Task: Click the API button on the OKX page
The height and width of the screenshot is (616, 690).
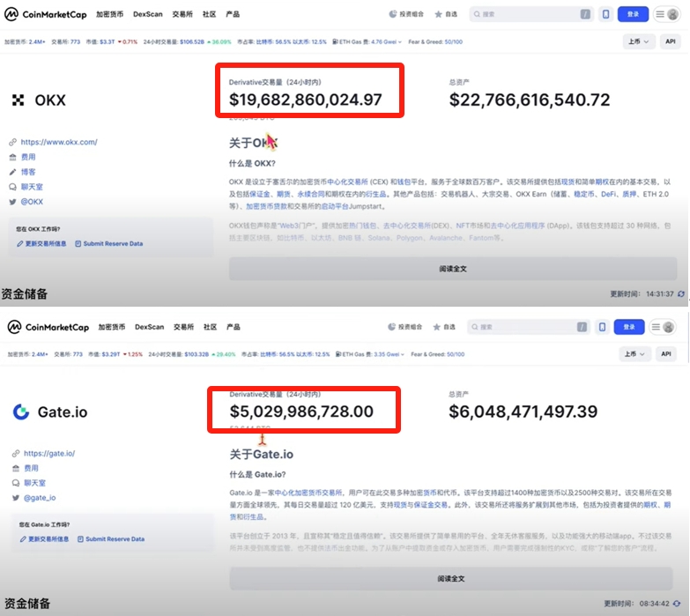Action: pyautogui.click(x=671, y=41)
